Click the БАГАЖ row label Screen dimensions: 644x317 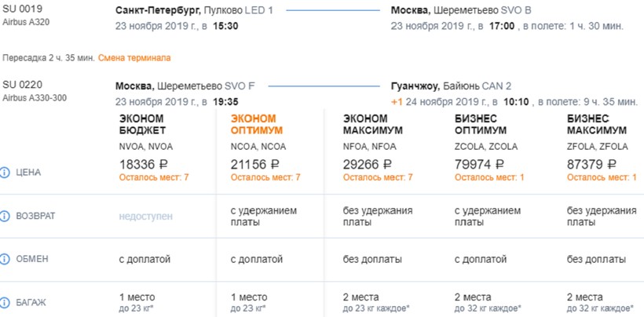point(34,303)
